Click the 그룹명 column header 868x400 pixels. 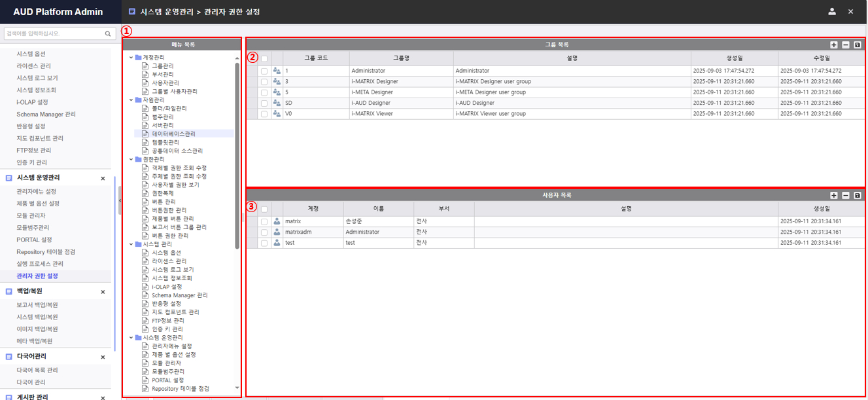pos(401,58)
